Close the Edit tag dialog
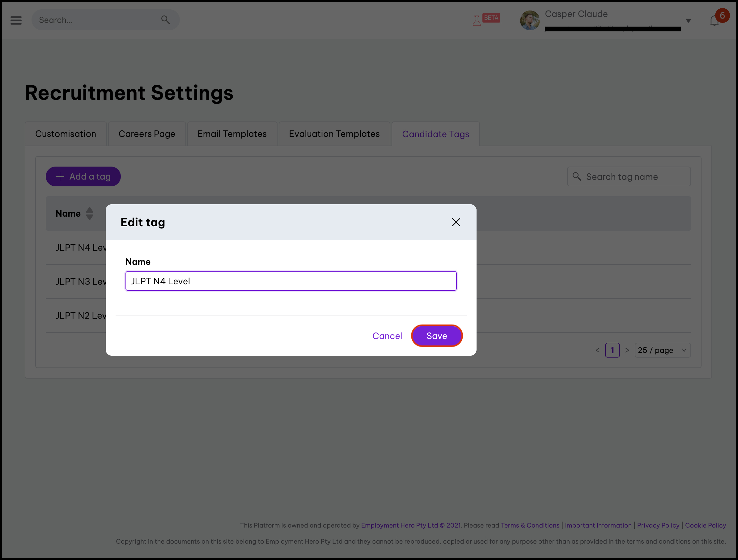The height and width of the screenshot is (560, 738). 456,222
